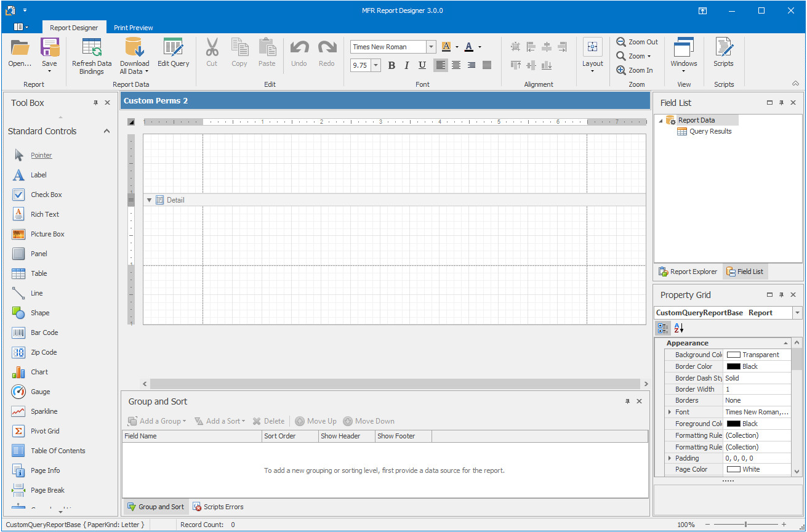This screenshot has height=532, width=807.
Task: Open the Edit Query tool
Action: [173, 48]
